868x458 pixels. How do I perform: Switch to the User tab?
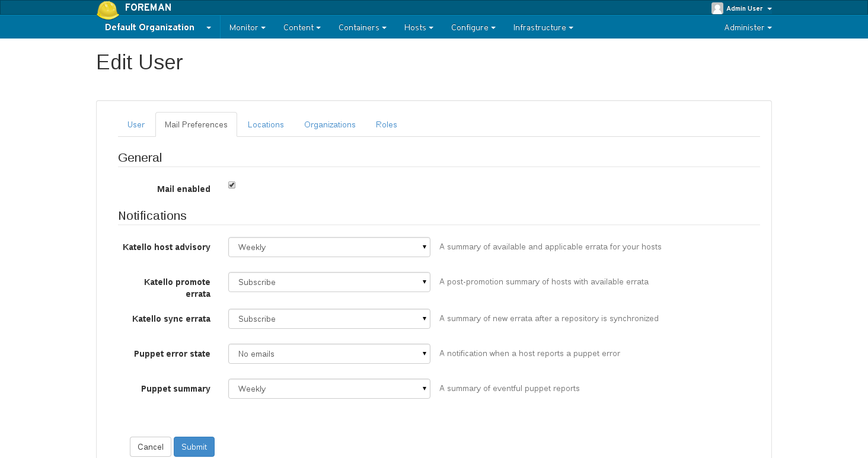[136, 124]
